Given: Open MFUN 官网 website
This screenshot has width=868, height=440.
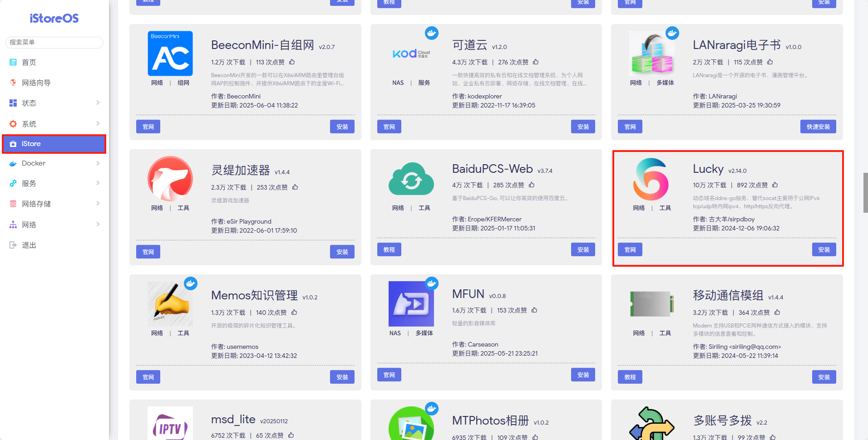Looking at the screenshot, I should coord(390,375).
